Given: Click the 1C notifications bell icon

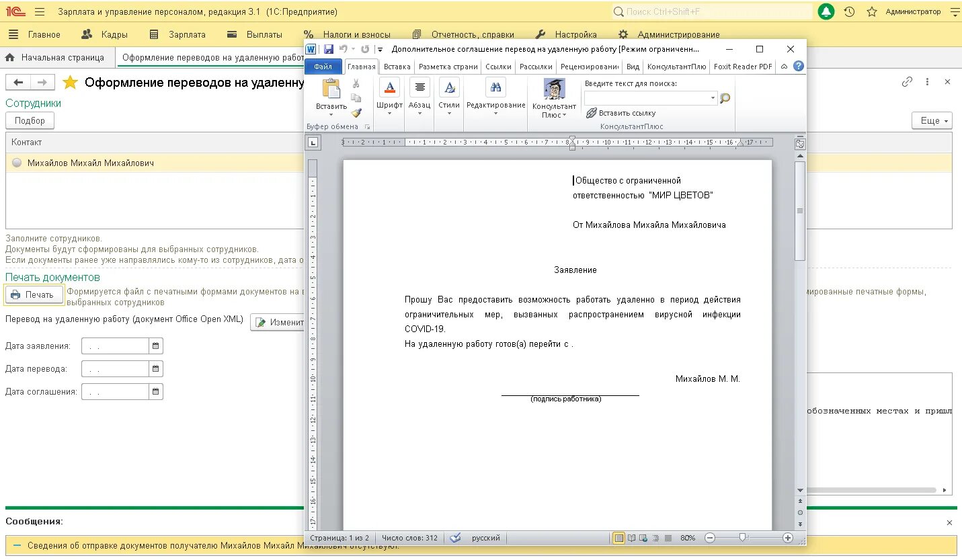Looking at the screenshot, I should (x=826, y=11).
